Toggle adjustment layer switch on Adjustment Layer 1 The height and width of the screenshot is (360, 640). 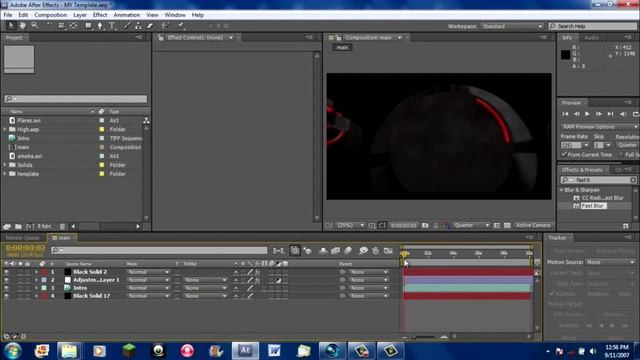coord(278,280)
